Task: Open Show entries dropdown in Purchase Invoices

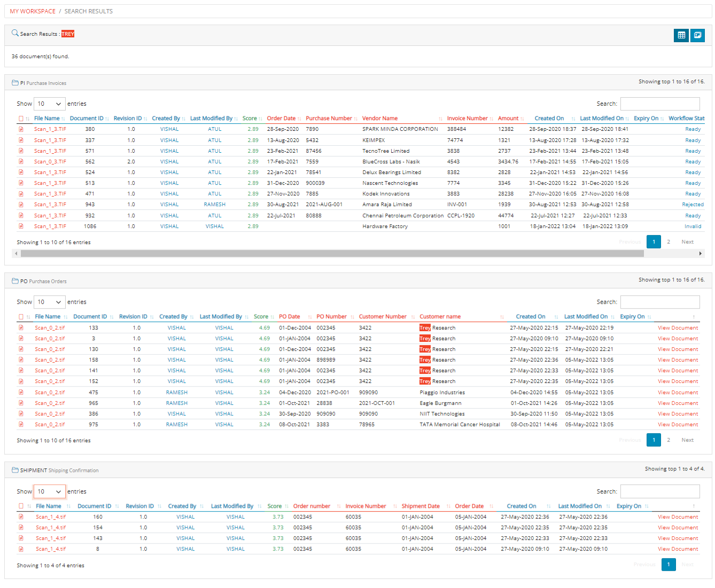Action: (x=49, y=104)
